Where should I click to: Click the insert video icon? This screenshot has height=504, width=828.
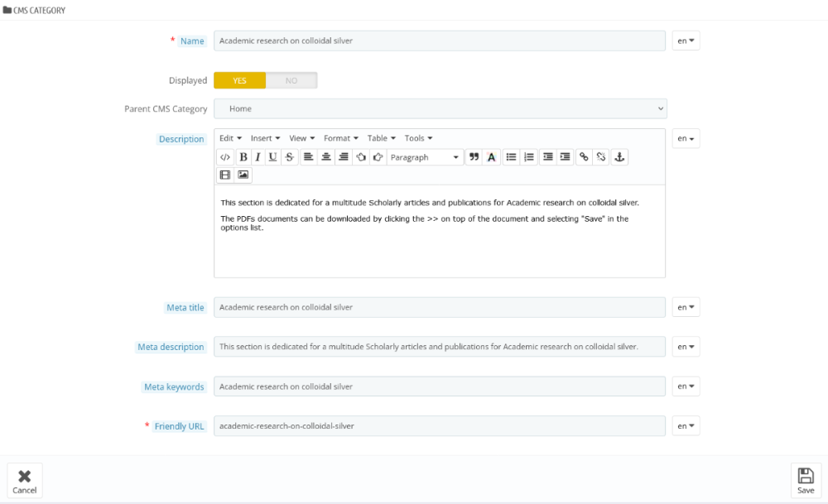pos(224,175)
